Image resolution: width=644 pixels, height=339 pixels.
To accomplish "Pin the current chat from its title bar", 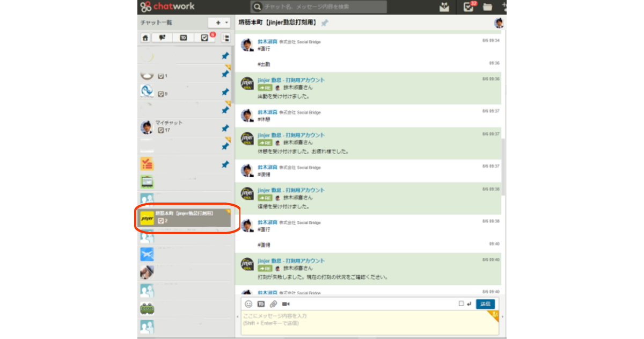I will point(325,23).
